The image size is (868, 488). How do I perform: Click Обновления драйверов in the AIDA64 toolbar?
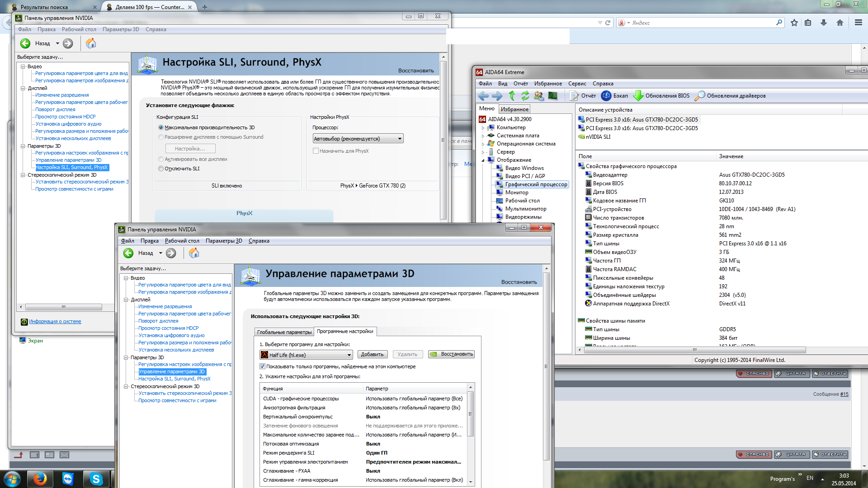click(x=730, y=96)
